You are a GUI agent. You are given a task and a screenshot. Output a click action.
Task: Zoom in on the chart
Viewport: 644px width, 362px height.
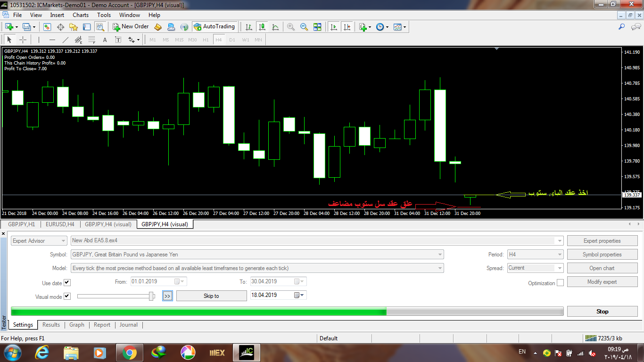pyautogui.click(x=291, y=27)
